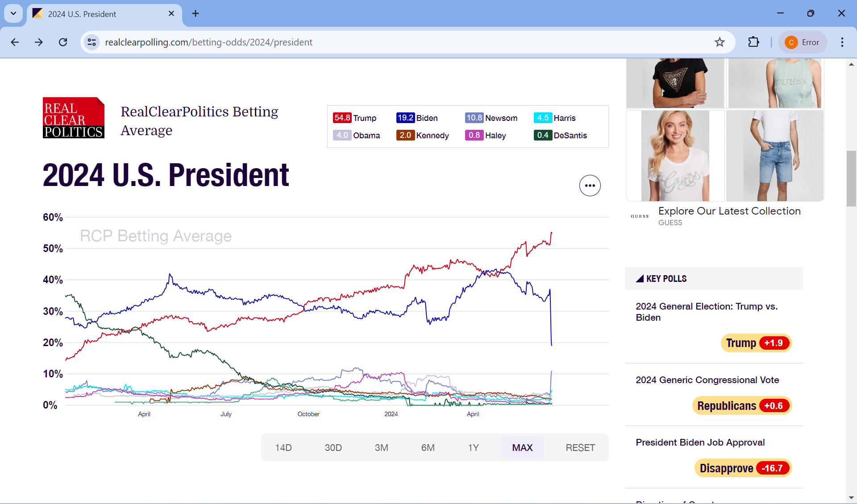Open the chart options ellipsis menu
The width and height of the screenshot is (857, 504).
(590, 186)
